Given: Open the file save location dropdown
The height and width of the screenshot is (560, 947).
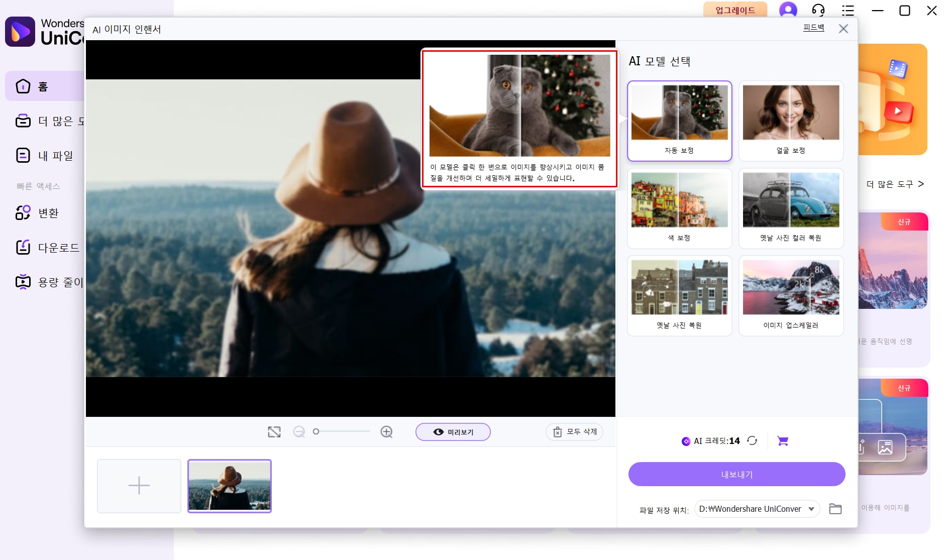Looking at the screenshot, I should pyautogui.click(x=755, y=509).
